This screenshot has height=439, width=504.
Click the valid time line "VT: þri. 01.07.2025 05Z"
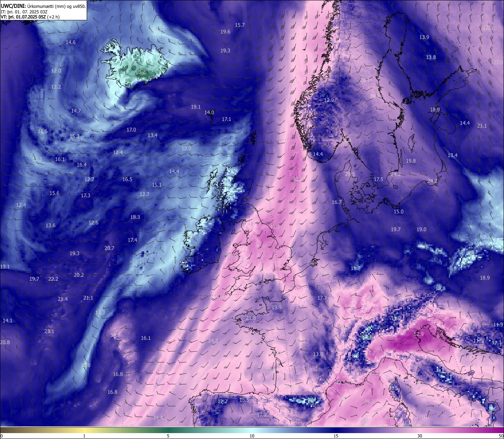[x=24, y=17]
